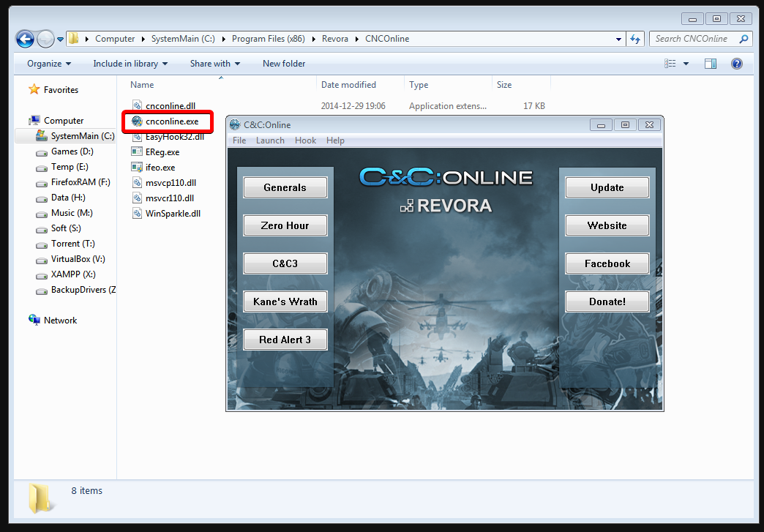Open the recent locations dropdown arrow

pos(61,39)
